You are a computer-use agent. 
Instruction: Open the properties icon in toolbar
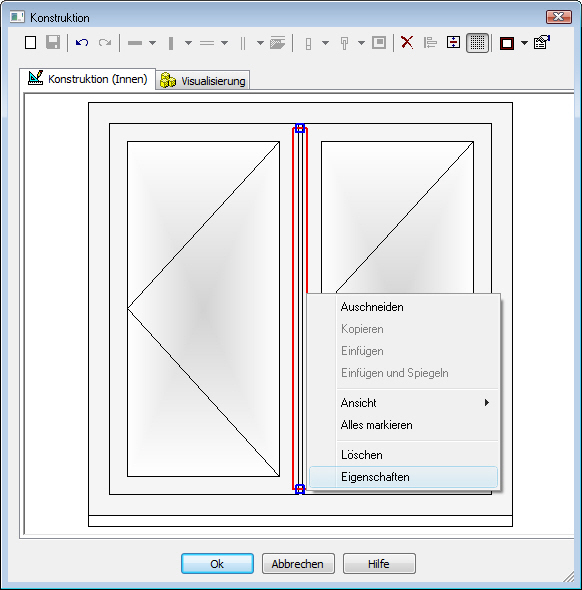click(x=542, y=43)
